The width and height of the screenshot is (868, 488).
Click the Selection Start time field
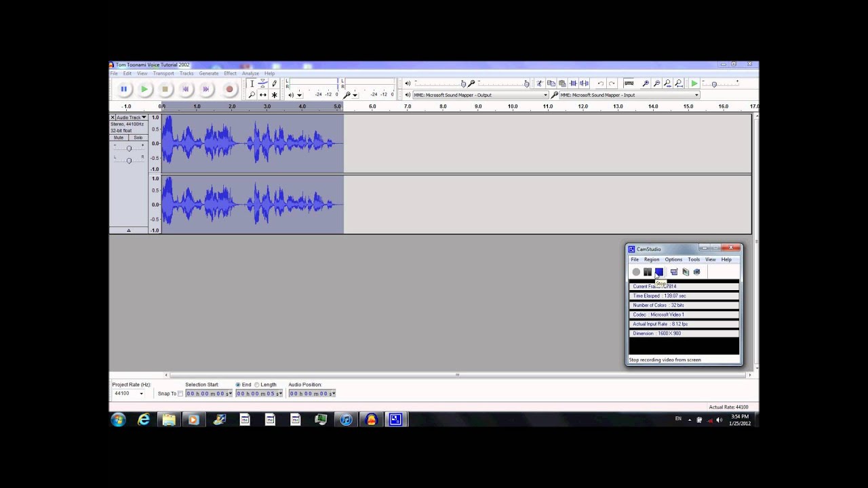click(209, 393)
